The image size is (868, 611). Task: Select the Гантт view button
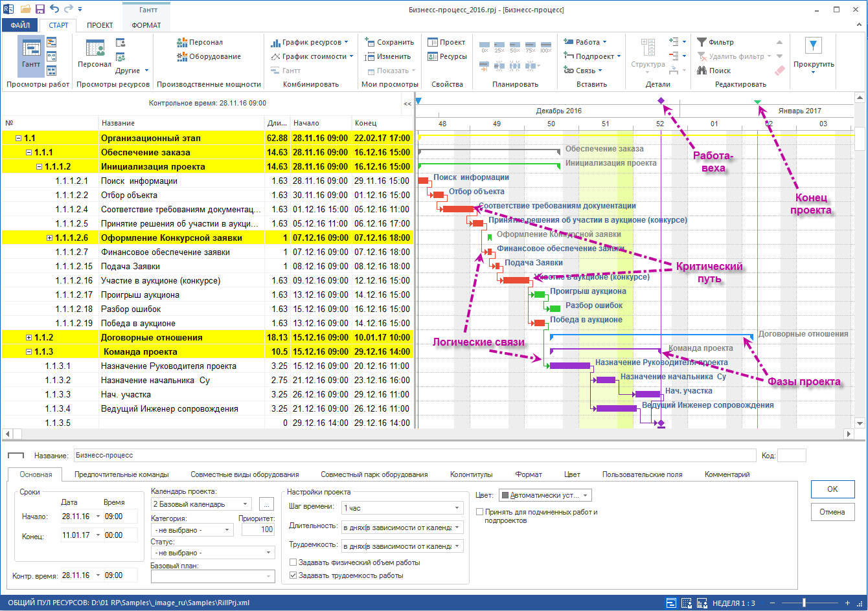point(30,57)
